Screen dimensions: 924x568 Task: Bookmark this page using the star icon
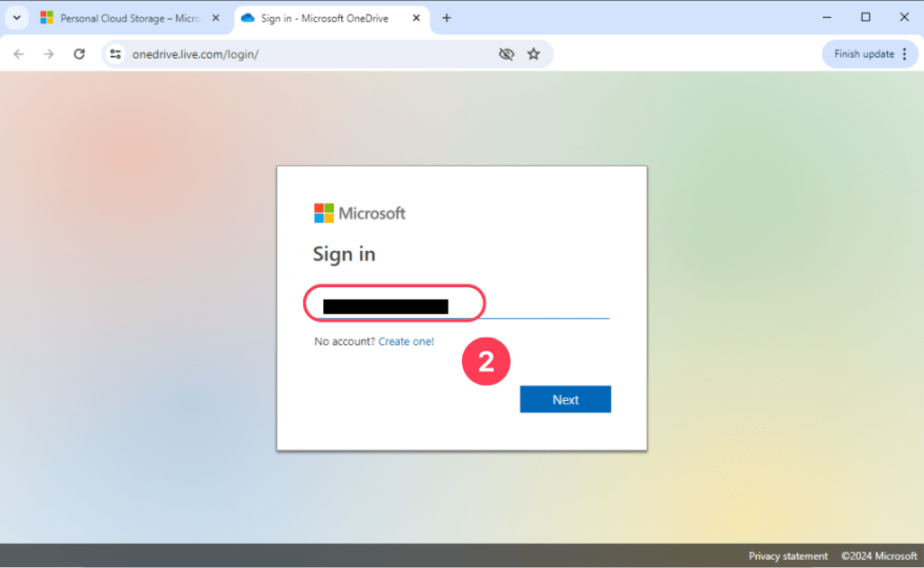tap(534, 53)
